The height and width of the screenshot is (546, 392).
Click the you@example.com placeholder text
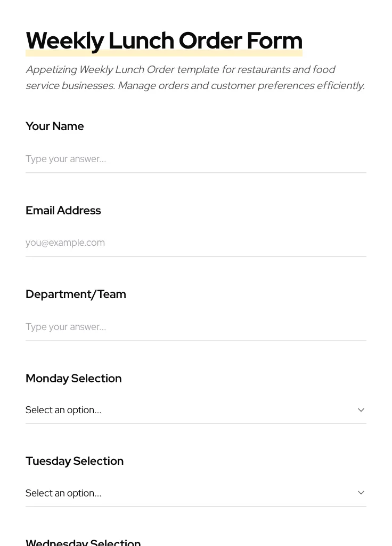pos(65,243)
